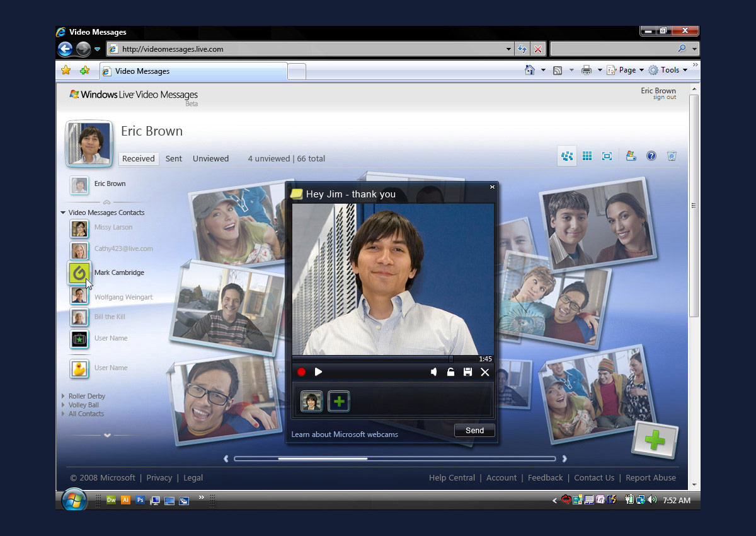Viewport: 756px width, 536px height.
Task: Create new message with large green plus
Action: pyautogui.click(x=655, y=440)
